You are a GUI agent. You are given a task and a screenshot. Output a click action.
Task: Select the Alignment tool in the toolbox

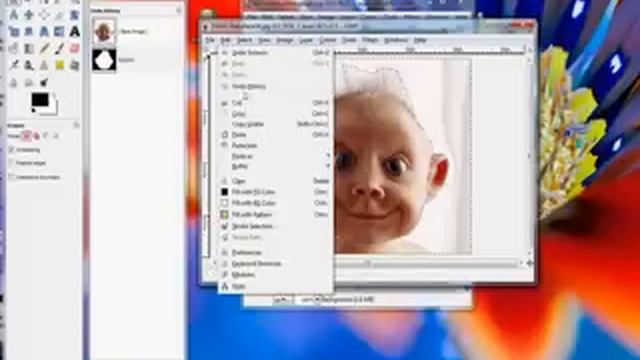point(44,15)
